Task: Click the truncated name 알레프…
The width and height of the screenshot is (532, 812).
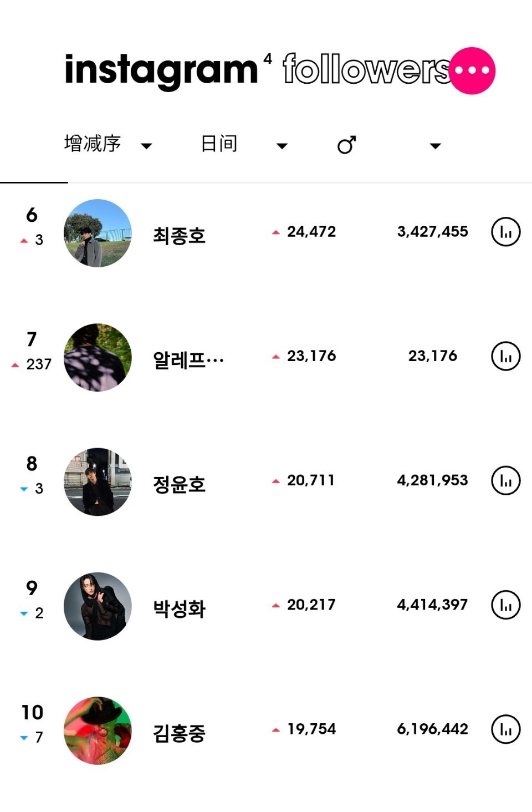Action: pyautogui.click(x=188, y=360)
